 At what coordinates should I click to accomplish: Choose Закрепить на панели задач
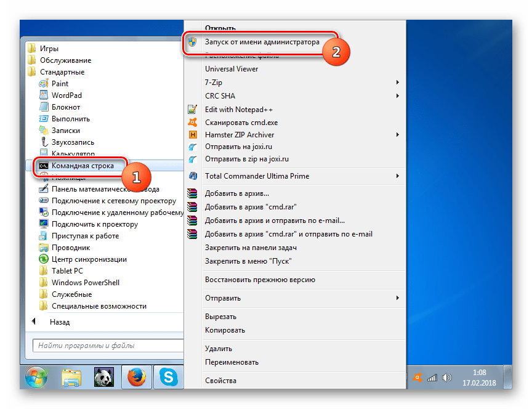[251, 248]
